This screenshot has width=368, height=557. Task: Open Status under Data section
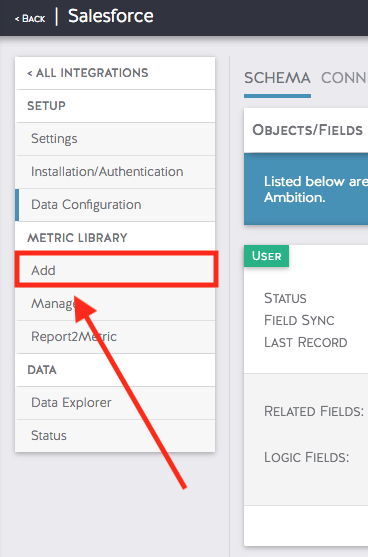(x=115, y=436)
